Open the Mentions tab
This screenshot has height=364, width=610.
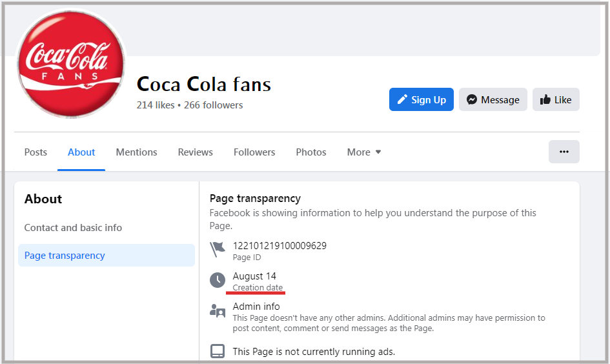pyautogui.click(x=137, y=152)
